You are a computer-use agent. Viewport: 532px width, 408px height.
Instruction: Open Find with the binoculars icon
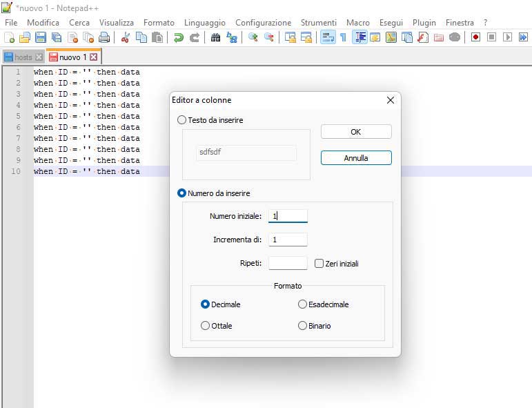tap(216, 37)
